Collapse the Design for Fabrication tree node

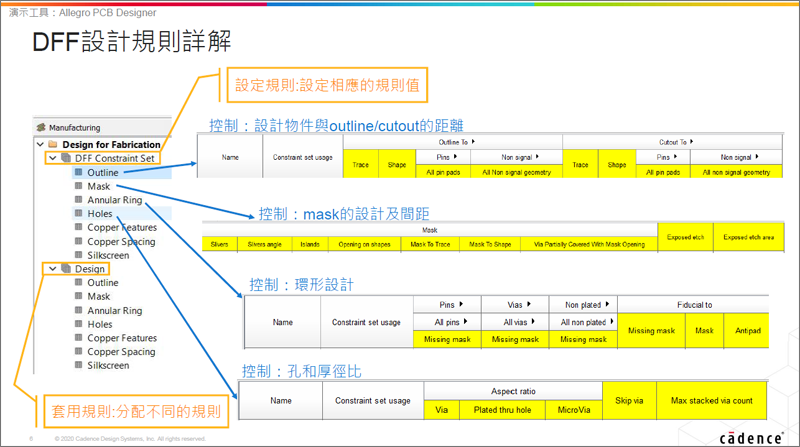point(40,144)
